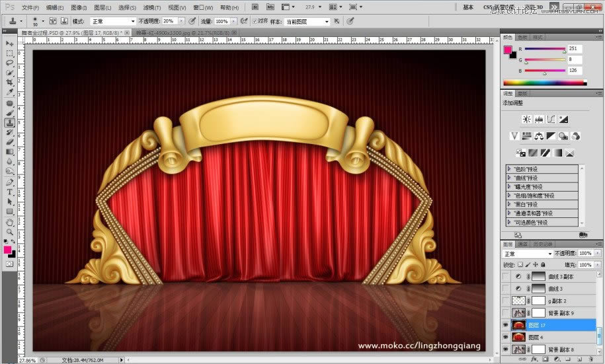Click the foreground pink color swatch
Image resolution: width=605 pixels, height=364 pixels.
[x=8, y=250]
